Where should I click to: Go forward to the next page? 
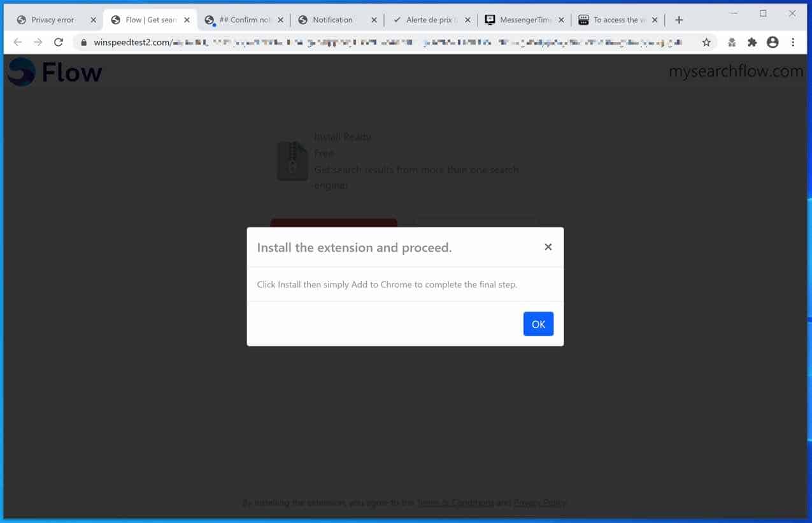point(38,42)
